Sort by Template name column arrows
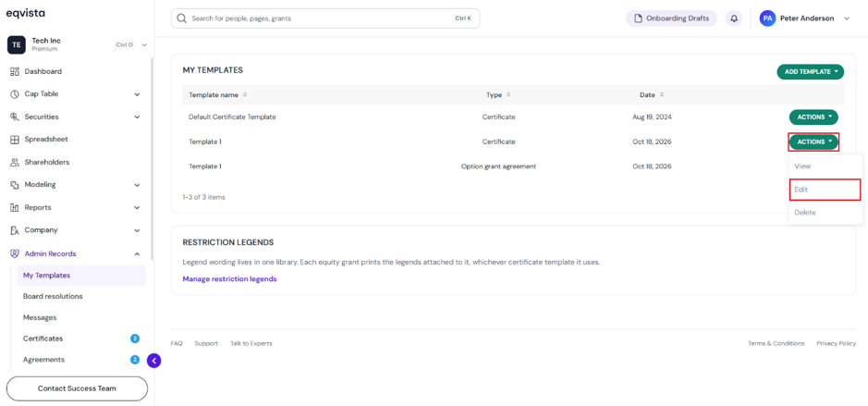 (x=245, y=94)
